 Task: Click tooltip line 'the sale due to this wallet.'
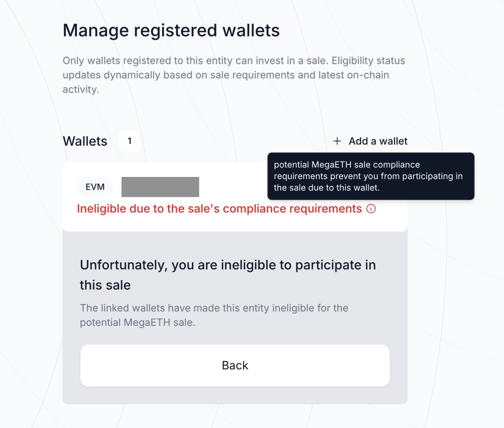click(x=326, y=188)
